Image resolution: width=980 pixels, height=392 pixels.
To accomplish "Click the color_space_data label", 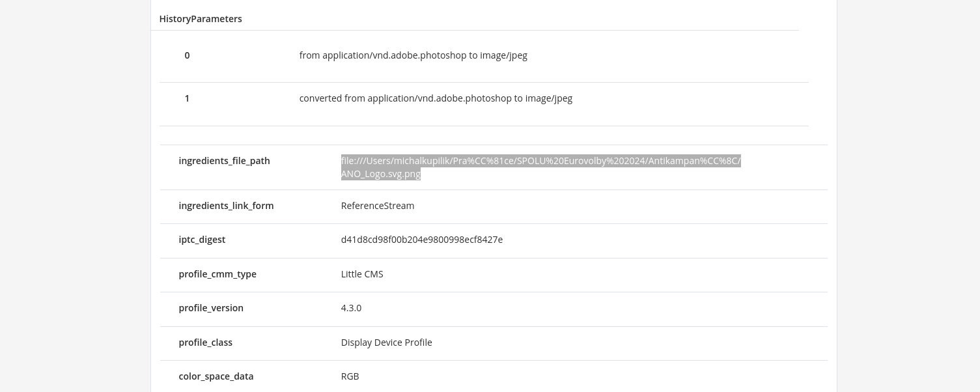I will [x=216, y=376].
